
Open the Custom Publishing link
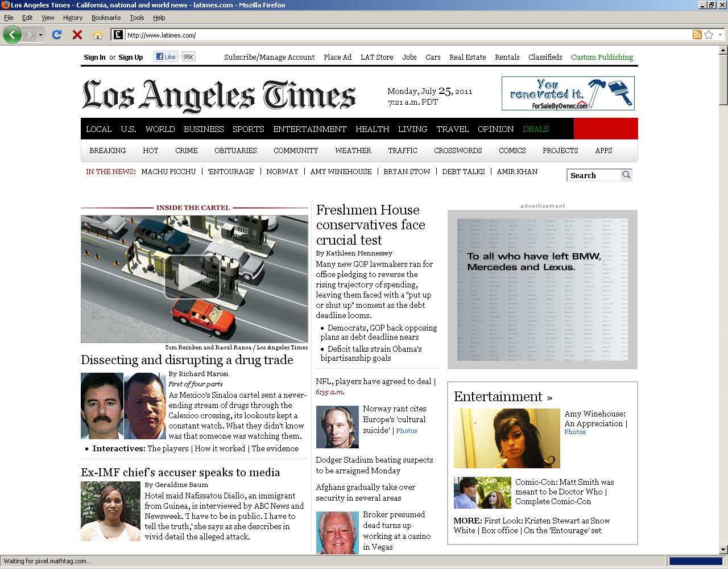click(602, 57)
